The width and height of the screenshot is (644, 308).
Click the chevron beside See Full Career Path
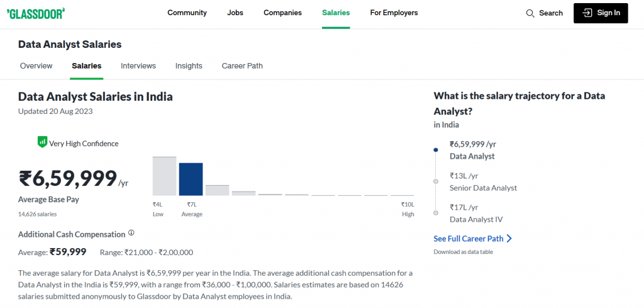(509, 239)
